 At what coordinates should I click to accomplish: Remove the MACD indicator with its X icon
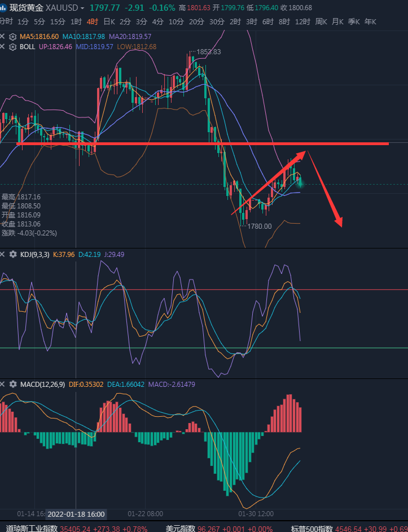pos(3,384)
